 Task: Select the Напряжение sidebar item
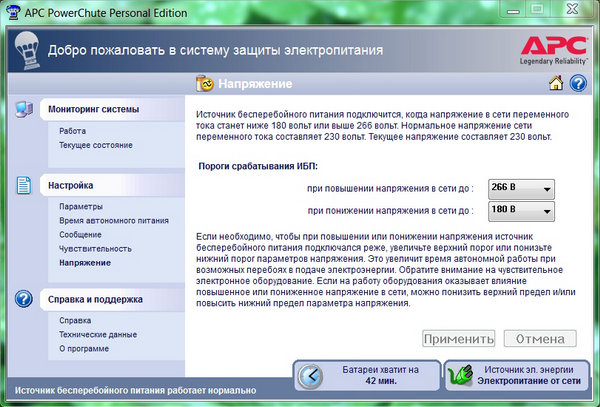coord(85,263)
